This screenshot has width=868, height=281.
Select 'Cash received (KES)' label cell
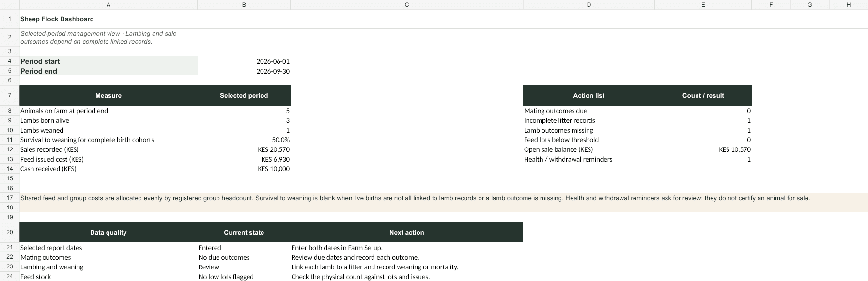[108, 169]
